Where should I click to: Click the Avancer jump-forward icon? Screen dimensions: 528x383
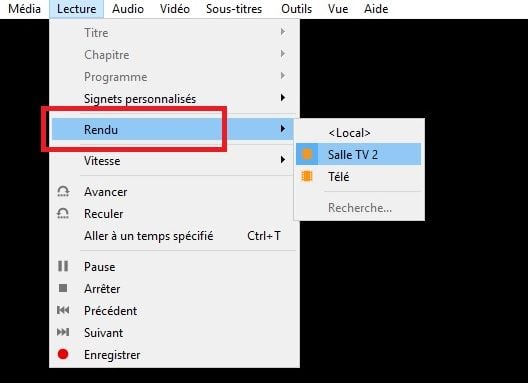(63, 191)
